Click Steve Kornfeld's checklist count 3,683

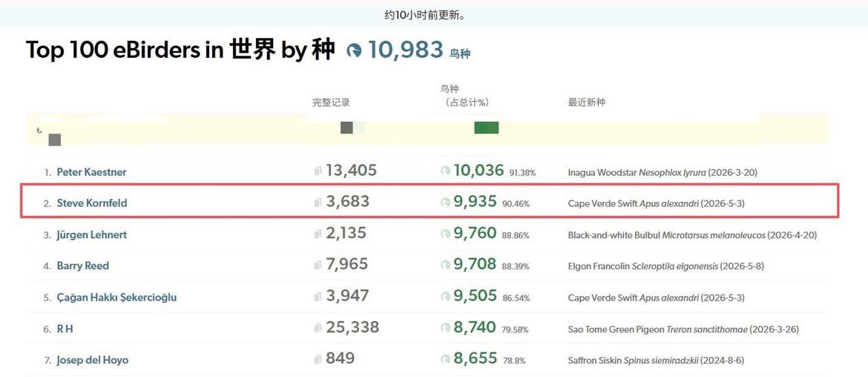pos(347,202)
